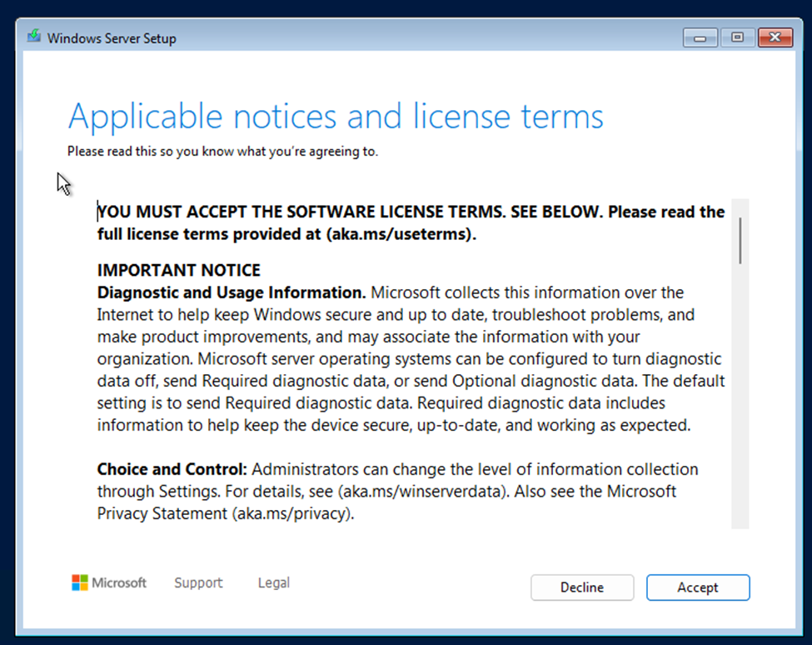Decline the license terms
The image size is (812, 645).
click(582, 587)
